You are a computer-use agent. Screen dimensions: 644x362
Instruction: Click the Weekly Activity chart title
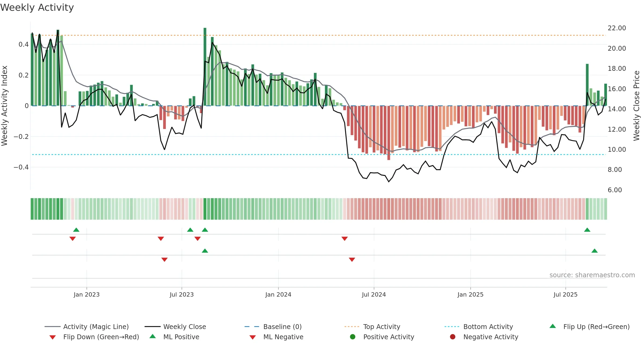tap(37, 8)
